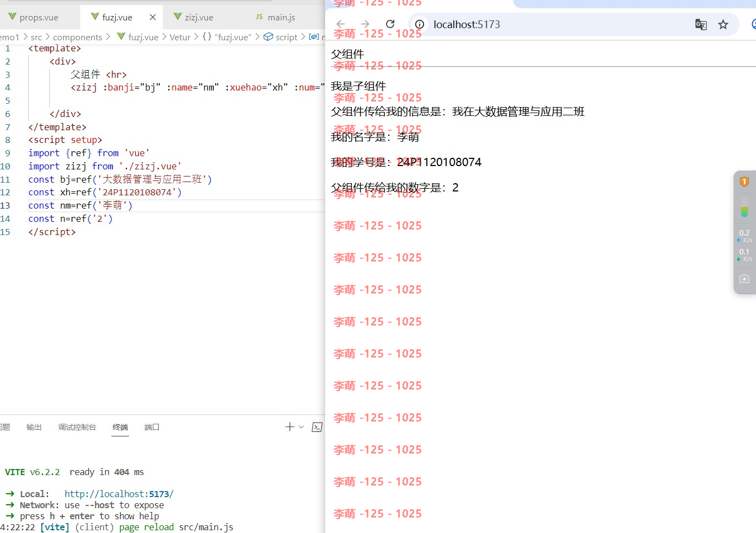Click the terminal shell icon in panel

point(317,427)
